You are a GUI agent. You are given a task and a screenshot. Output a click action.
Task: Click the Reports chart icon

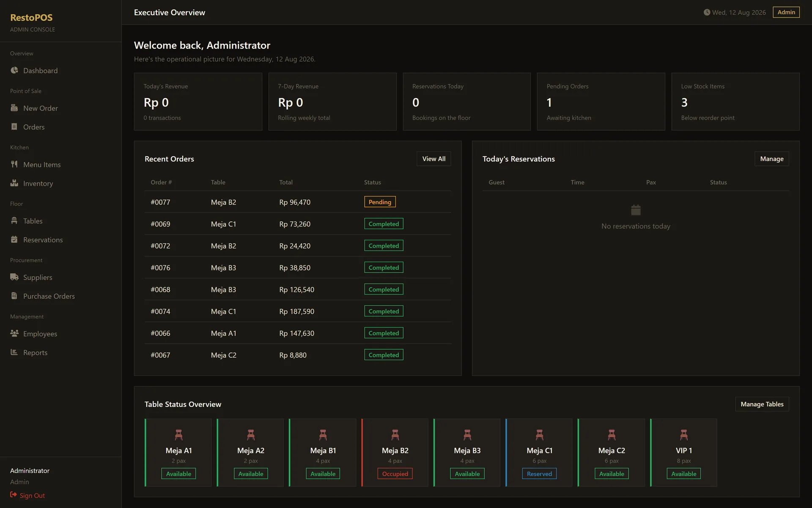click(14, 352)
